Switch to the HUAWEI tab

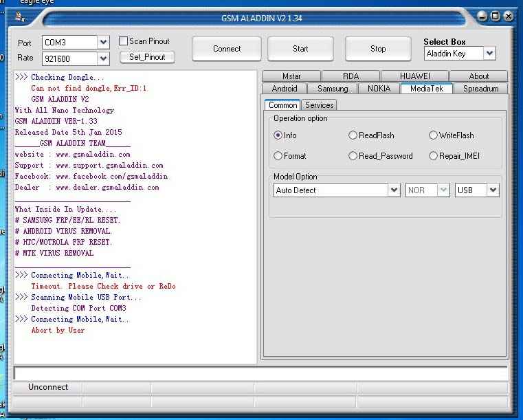pos(414,76)
